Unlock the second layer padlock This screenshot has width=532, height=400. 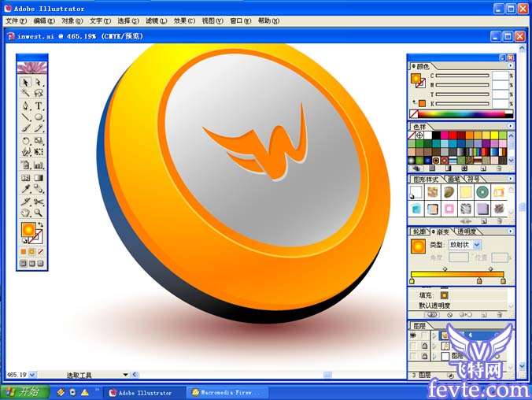click(x=424, y=346)
